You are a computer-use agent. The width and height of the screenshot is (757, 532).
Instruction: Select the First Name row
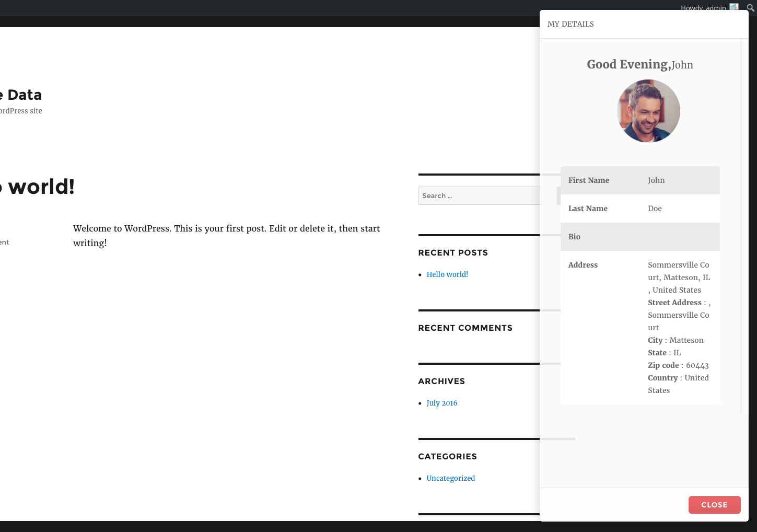[x=639, y=180]
